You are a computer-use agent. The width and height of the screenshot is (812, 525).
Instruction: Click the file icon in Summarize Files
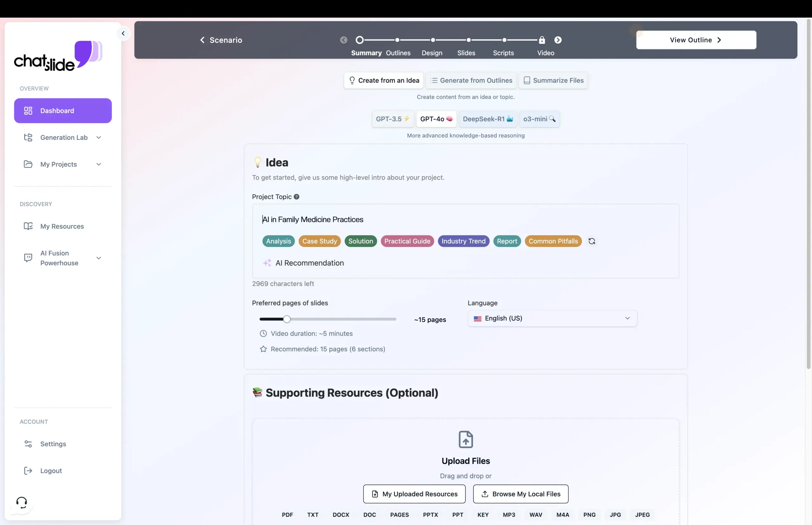pyautogui.click(x=527, y=81)
